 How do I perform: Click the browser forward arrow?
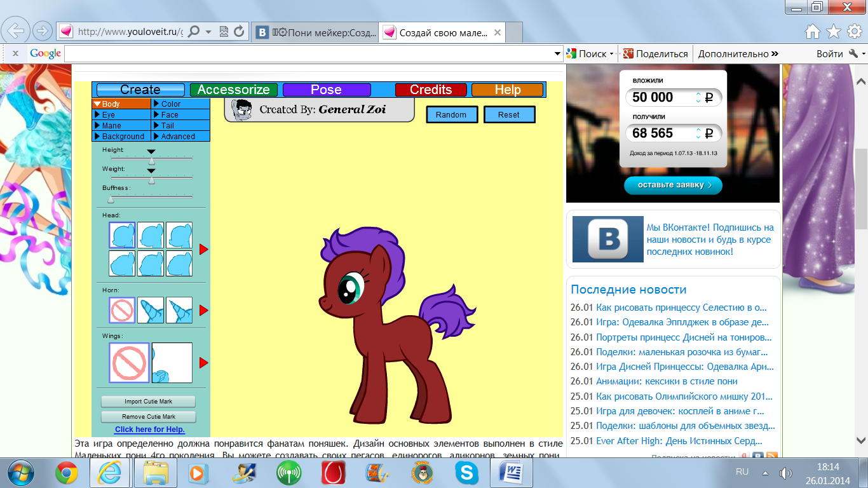42,30
